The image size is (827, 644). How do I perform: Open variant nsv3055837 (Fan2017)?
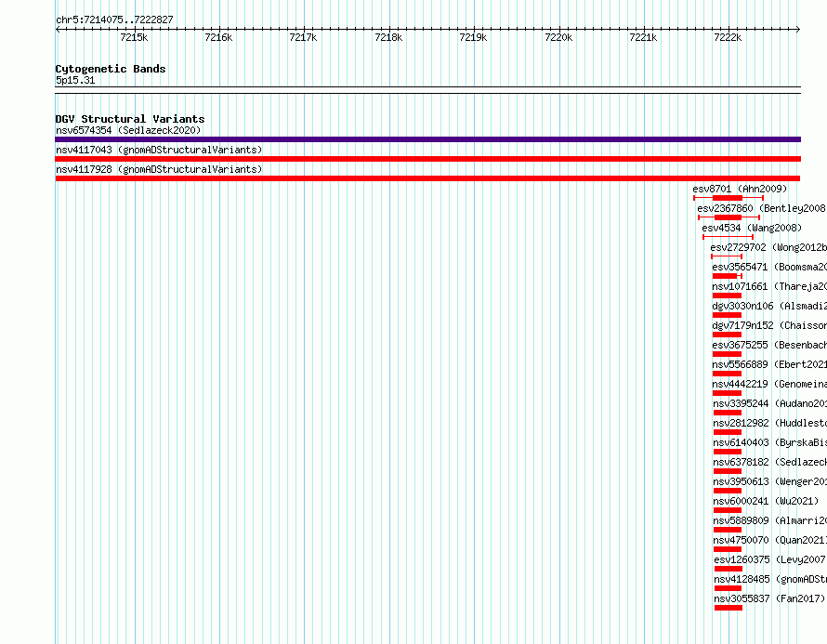point(769,598)
